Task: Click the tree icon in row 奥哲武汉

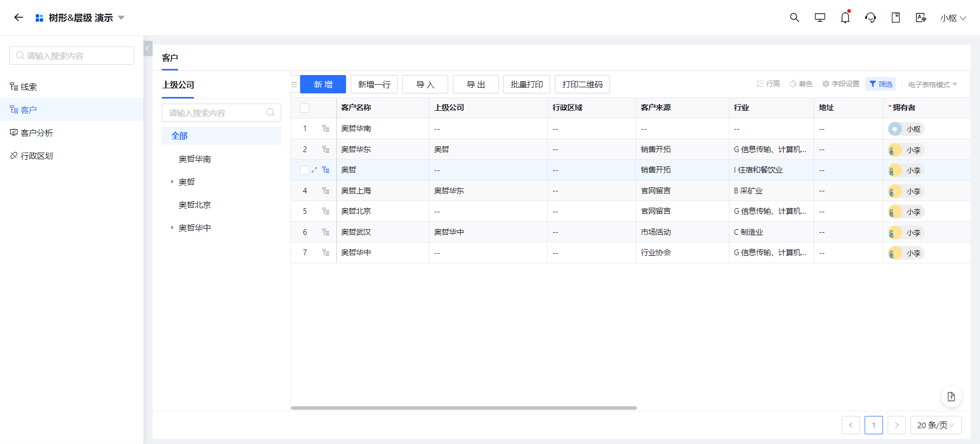Action: (326, 232)
